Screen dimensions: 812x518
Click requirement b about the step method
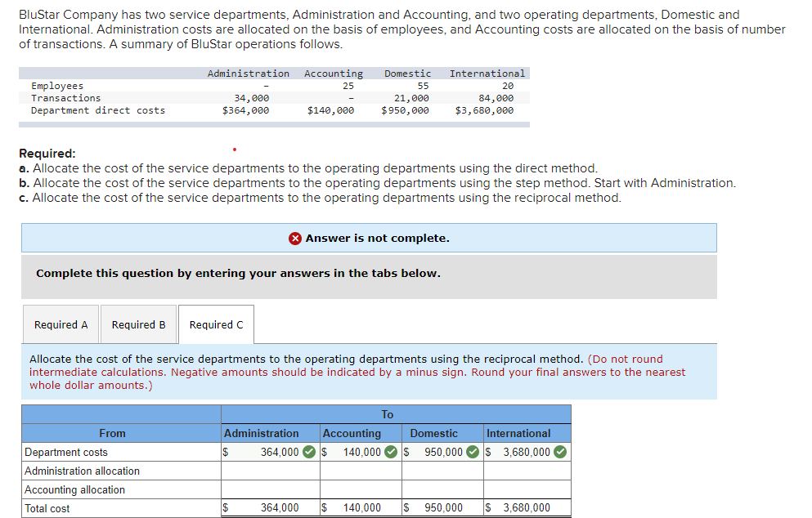pos(377,183)
